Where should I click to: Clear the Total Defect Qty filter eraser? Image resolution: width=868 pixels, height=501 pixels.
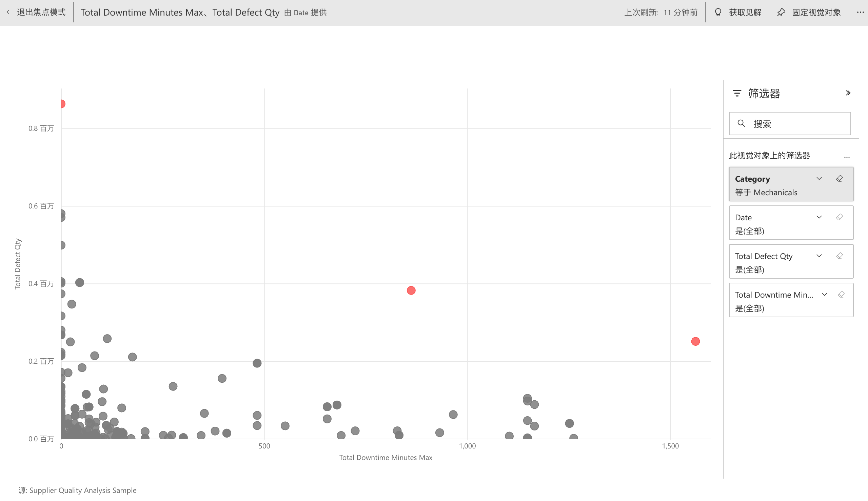pyautogui.click(x=840, y=256)
